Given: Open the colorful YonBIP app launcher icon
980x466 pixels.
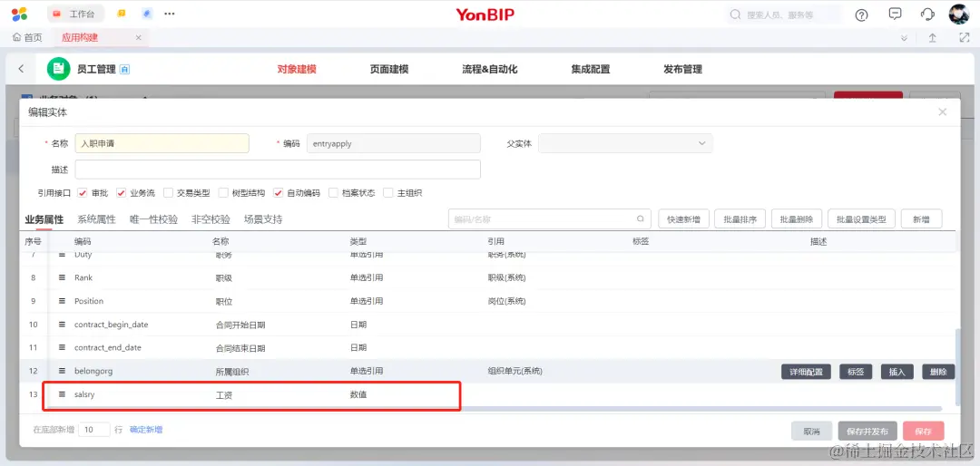Looking at the screenshot, I should point(19,14).
